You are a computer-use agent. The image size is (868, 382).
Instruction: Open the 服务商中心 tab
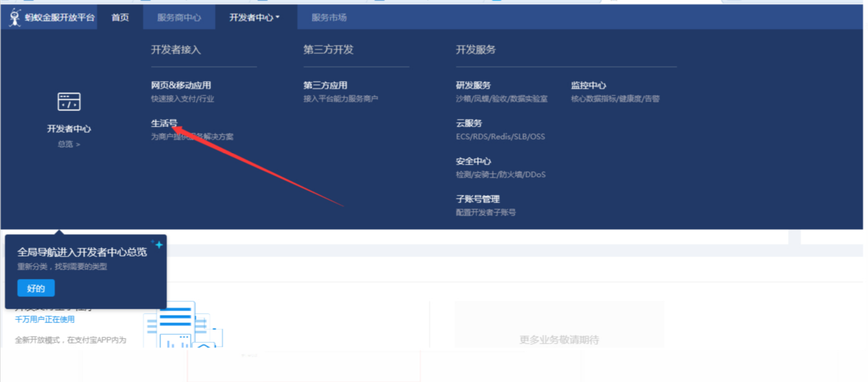179,17
